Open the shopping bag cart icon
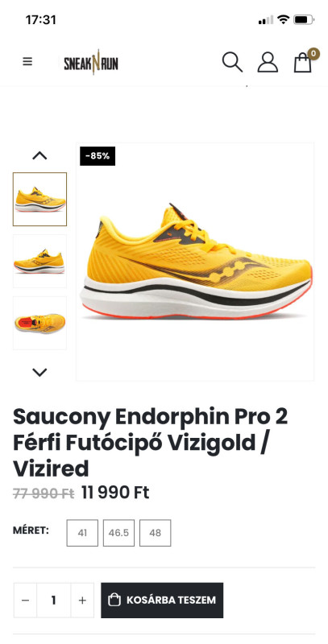This screenshot has height=644, width=328. pos(302,63)
